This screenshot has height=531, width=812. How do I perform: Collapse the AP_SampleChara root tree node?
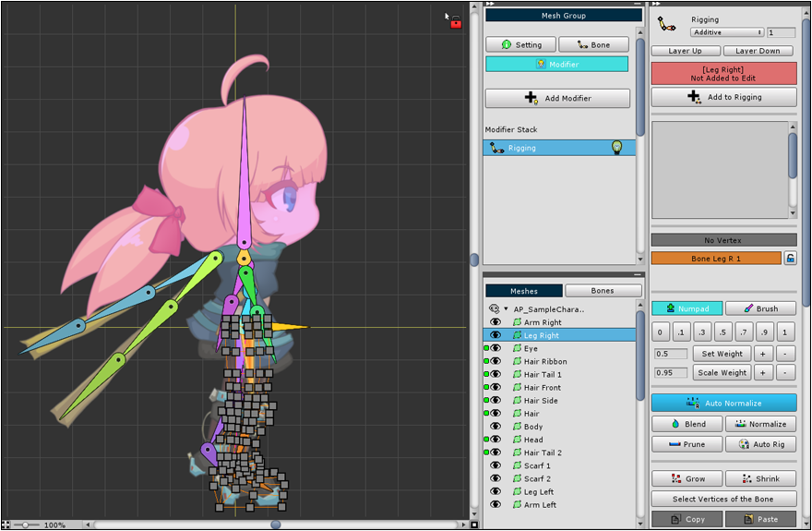[x=506, y=308]
